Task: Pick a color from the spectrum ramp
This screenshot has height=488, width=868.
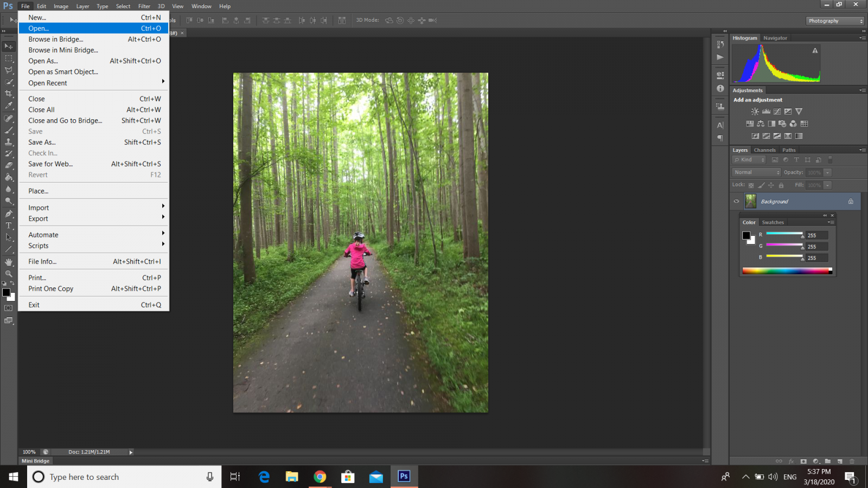Action: (787, 271)
